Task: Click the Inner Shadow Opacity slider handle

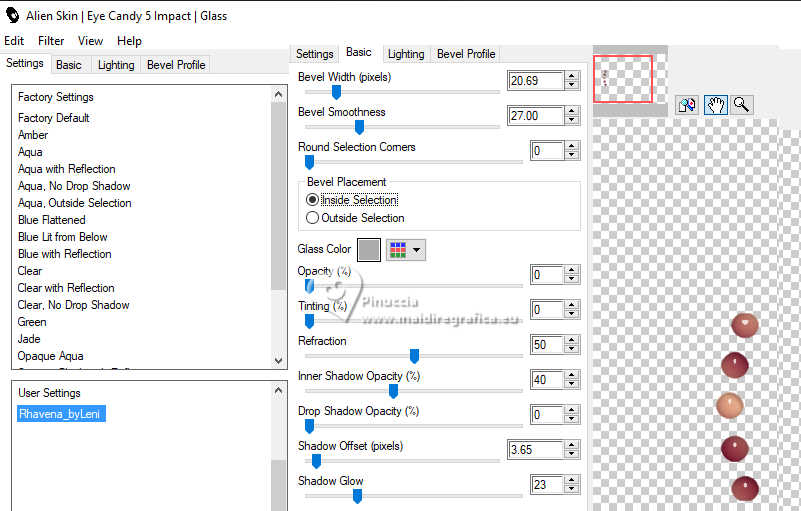Action: tap(393, 391)
